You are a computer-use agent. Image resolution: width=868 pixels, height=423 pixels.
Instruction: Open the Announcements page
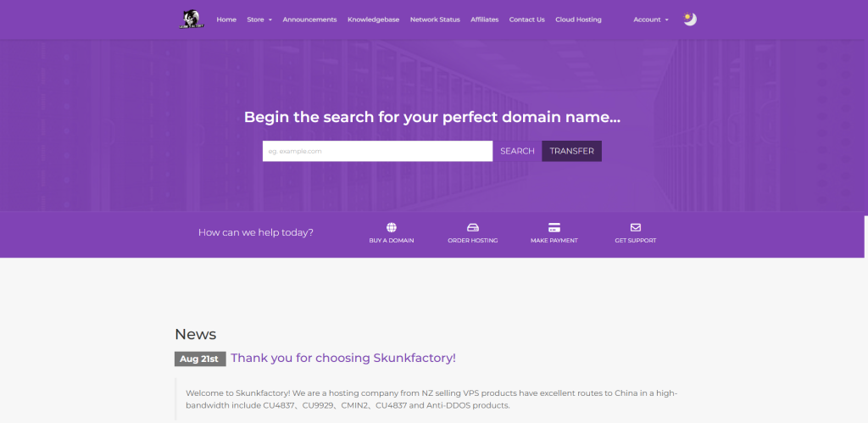point(309,19)
